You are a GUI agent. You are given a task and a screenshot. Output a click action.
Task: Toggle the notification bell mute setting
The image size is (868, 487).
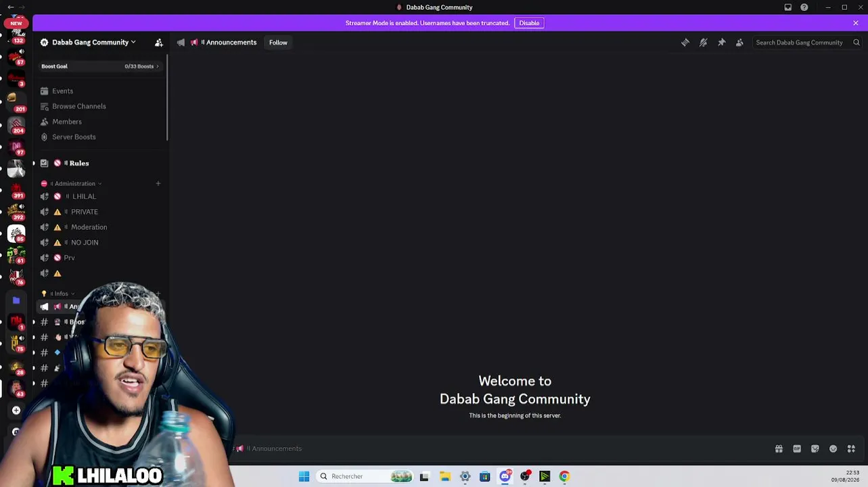[x=704, y=43]
